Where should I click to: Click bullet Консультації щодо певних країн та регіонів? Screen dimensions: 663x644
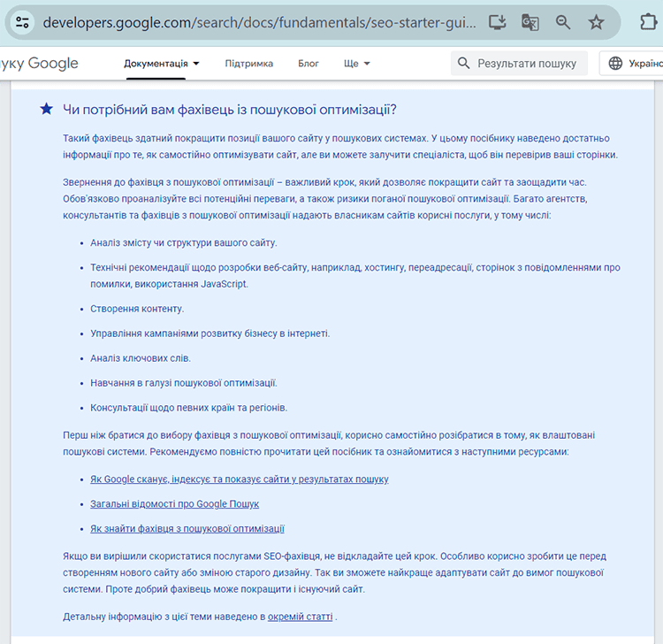(x=188, y=408)
